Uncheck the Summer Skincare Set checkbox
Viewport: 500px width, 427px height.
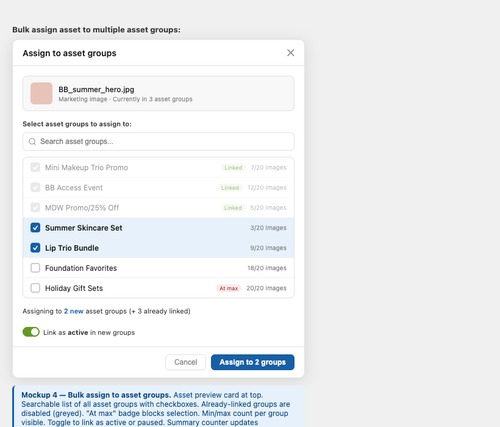[x=35, y=228]
